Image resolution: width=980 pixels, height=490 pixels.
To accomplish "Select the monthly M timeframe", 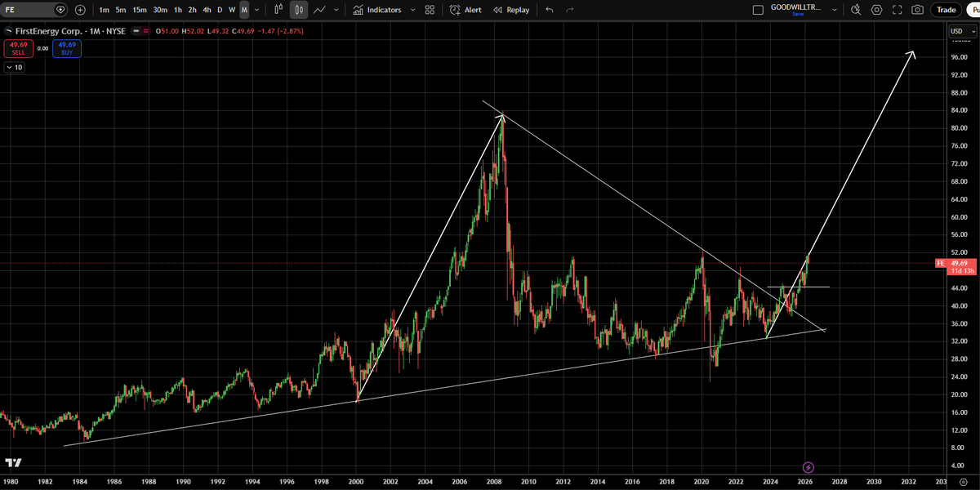I will (x=244, y=10).
